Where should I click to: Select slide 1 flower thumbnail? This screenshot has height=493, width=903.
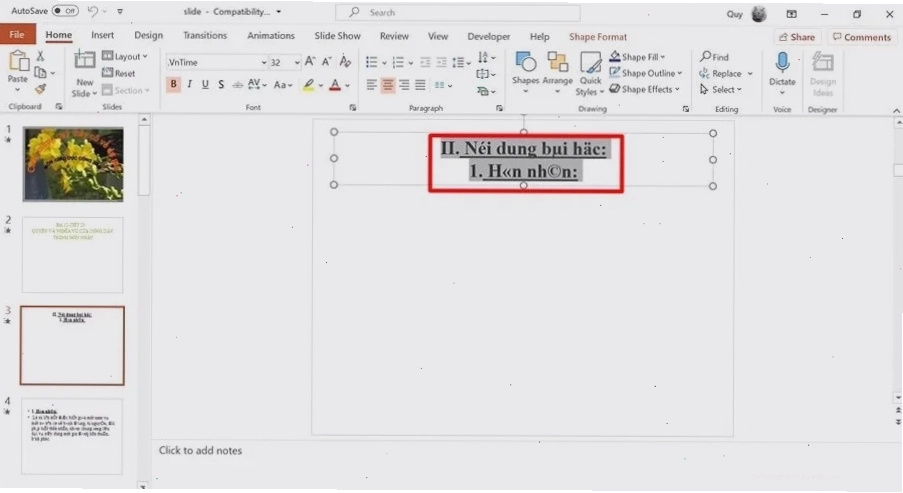pyautogui.click(x=73, y=164)
